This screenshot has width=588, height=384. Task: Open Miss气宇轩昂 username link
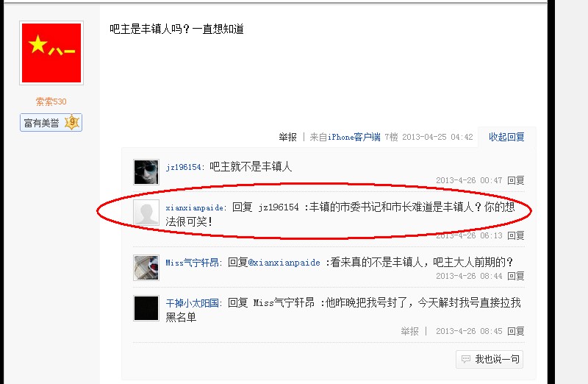(x=192, y=263)
